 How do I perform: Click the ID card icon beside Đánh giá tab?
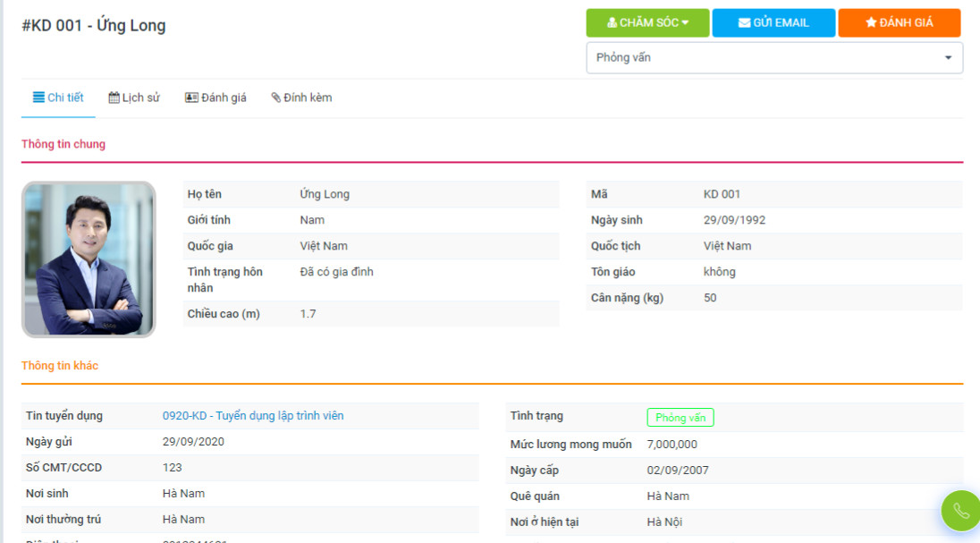pos(191,98)
